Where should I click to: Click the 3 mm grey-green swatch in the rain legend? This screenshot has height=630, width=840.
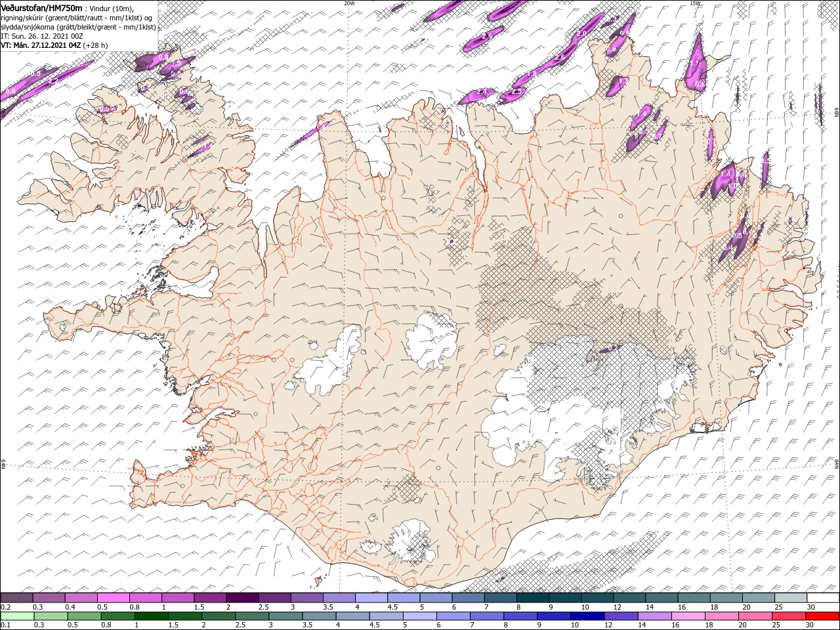[285, 616]
